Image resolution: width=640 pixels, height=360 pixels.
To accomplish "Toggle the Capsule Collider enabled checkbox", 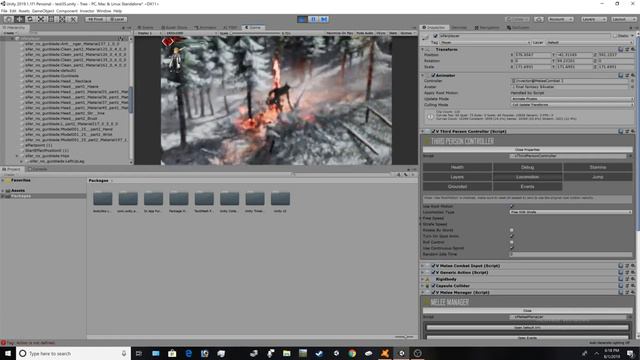I will [x=433, y=286].
